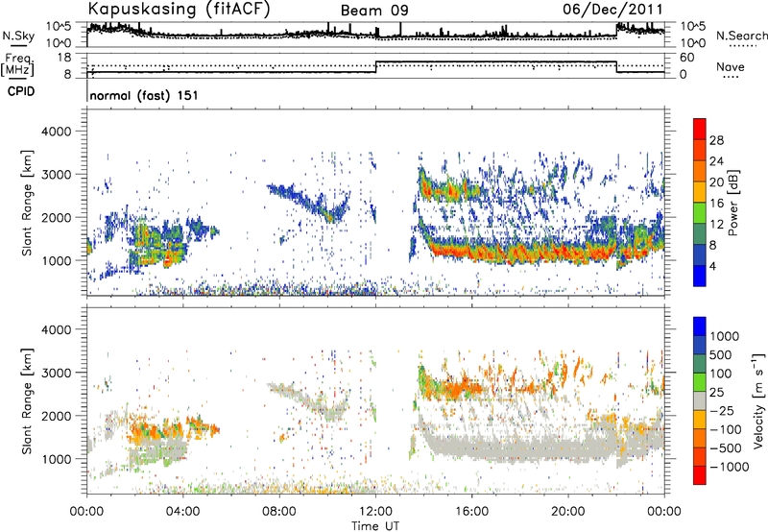Select the "normal (fast) 151" CPID text

coord(144,95)
